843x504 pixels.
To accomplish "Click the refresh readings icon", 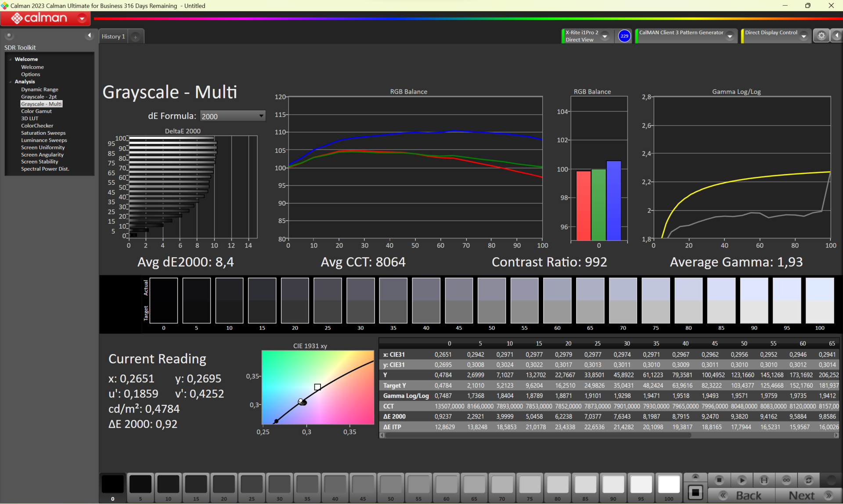I will click(x=808, y=480).
